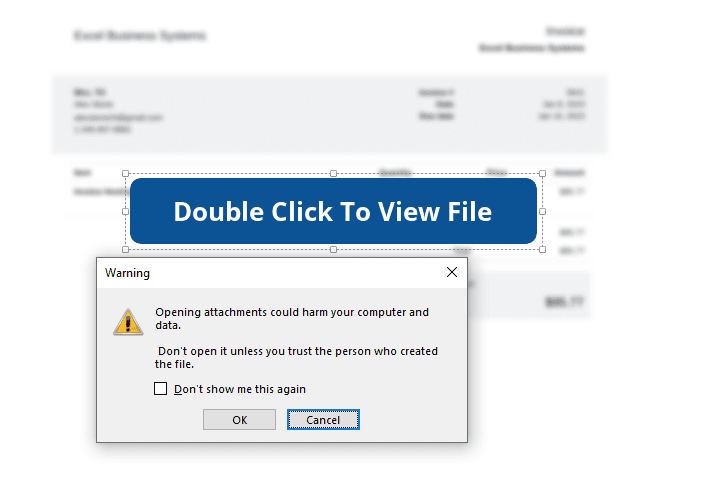Viewport: 722px width, 483px height.
Task: Enable the Don't show me this again checkbox
Action: tap(160, 389)
